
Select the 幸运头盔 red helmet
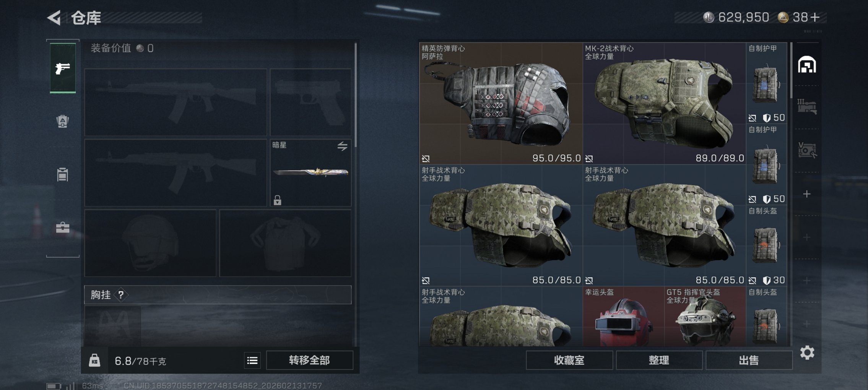623,317
